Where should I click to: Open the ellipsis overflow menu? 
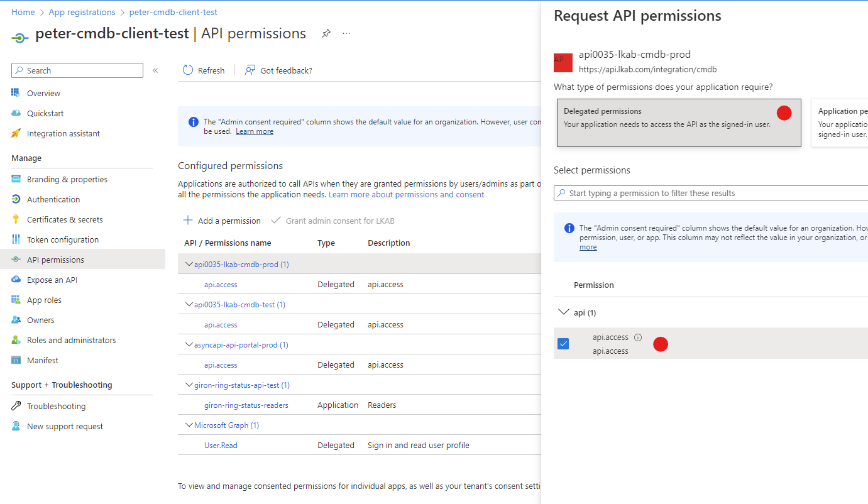346,33
